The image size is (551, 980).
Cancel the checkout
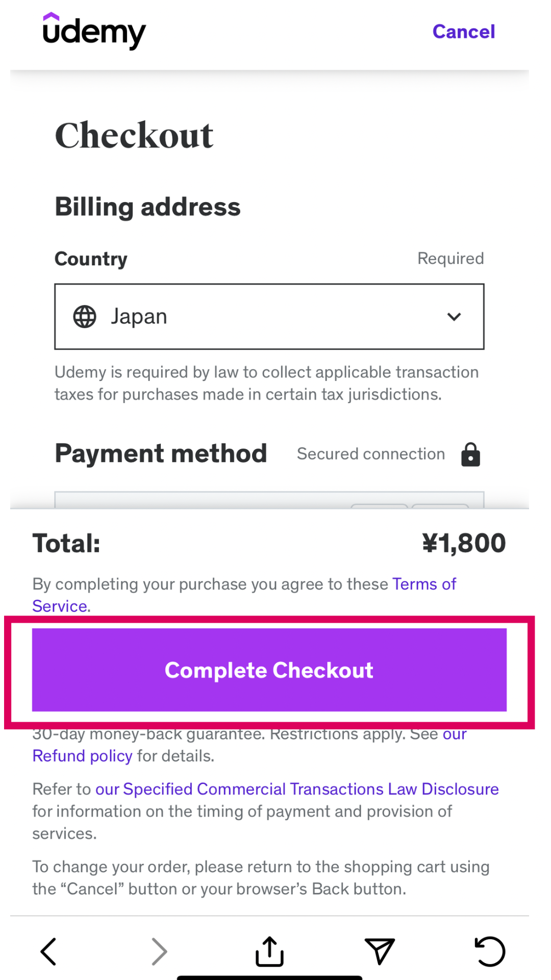click(x=463, y=32)
